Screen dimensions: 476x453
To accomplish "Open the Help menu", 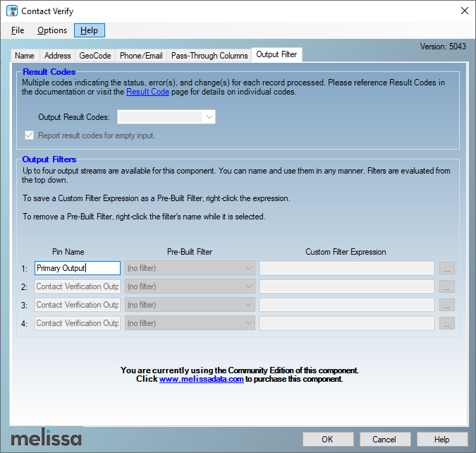I will (90, 30).
